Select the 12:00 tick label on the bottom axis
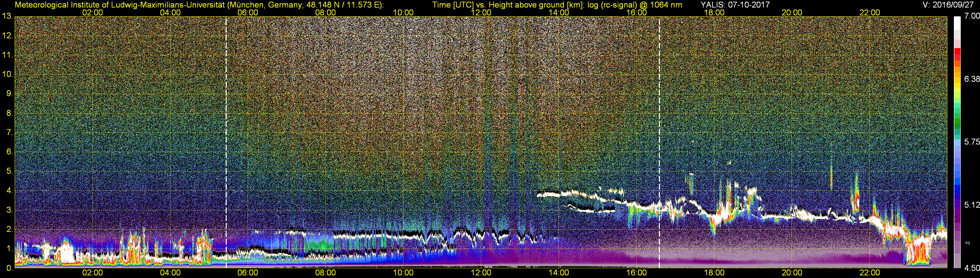 (x=481, y=273)
